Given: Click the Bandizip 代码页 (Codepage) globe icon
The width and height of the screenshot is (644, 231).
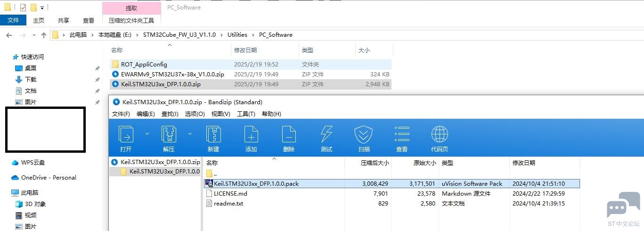Looking at the screenshot, I should click(440, 135).
